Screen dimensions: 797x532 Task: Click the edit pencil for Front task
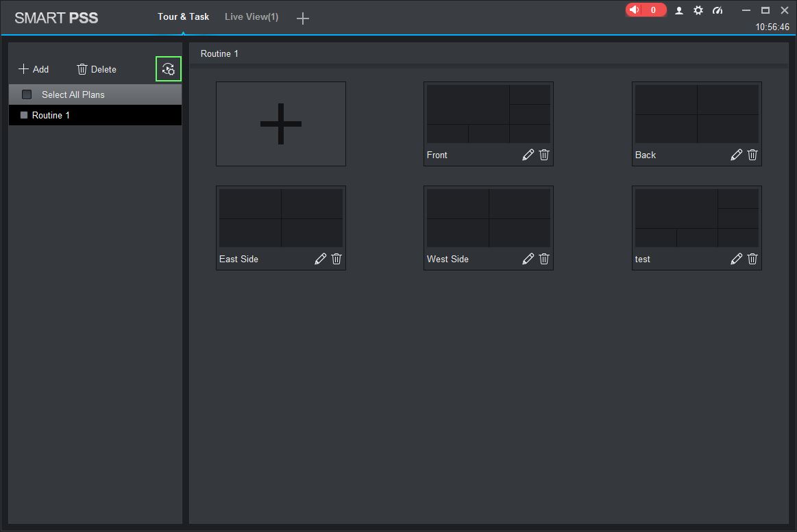tap(528, 155)
